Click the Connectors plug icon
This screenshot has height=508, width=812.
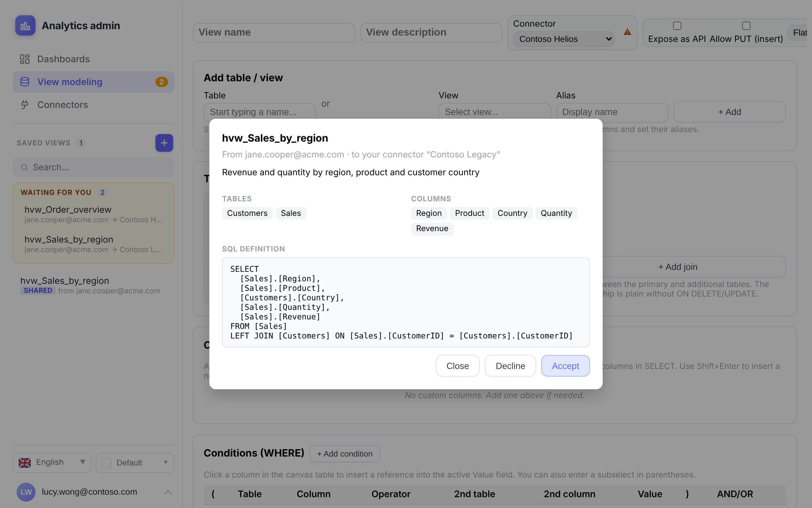point(24,105)
